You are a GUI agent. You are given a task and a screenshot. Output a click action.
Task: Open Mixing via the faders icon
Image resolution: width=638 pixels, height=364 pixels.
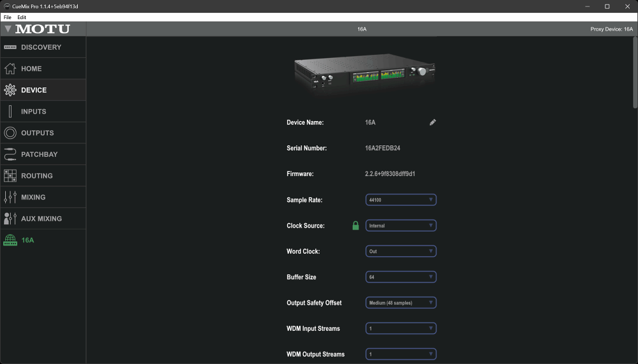(x=10, y=197)
